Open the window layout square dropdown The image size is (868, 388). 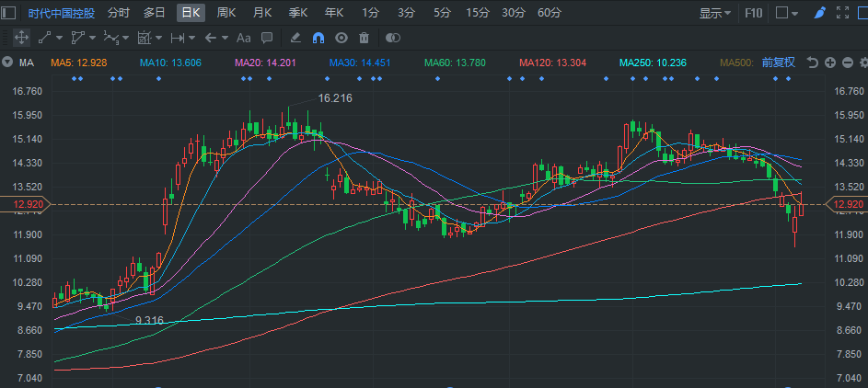[x=787, y=13]
